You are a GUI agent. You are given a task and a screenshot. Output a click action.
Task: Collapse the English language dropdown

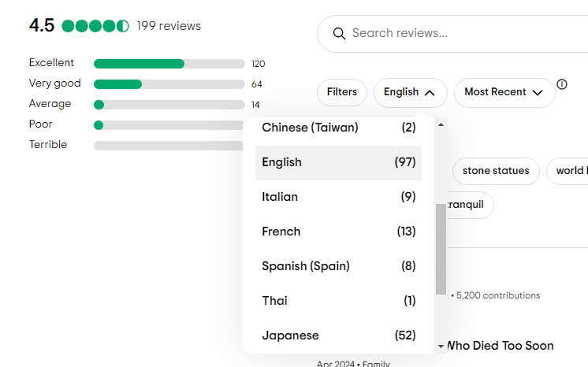[410, 92]
